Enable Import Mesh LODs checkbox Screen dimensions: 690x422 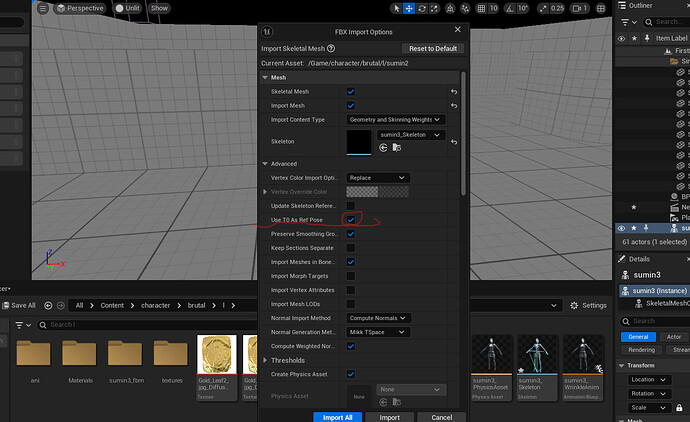[351, 304]
